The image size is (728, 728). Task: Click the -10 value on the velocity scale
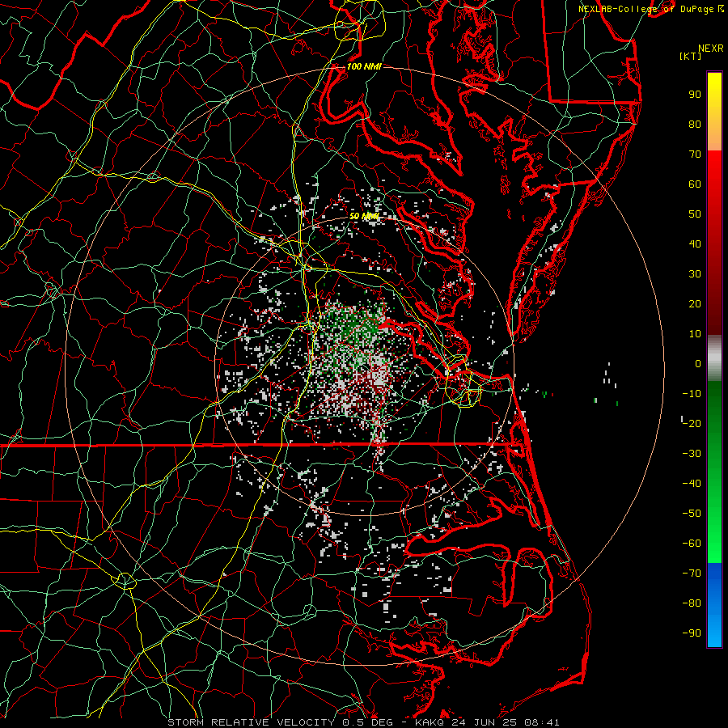click(x=692, y=394)
